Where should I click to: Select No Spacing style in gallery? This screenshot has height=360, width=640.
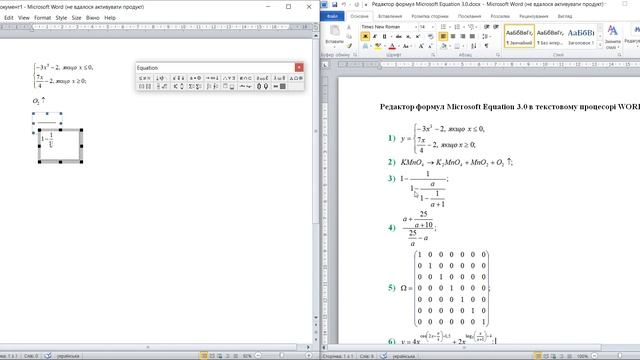tap(550, 36)
